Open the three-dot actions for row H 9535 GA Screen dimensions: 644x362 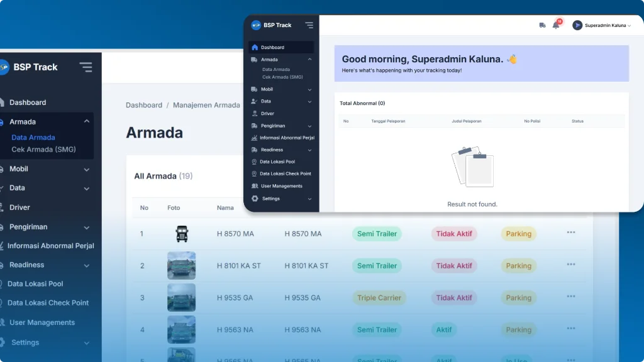[571, 297]
